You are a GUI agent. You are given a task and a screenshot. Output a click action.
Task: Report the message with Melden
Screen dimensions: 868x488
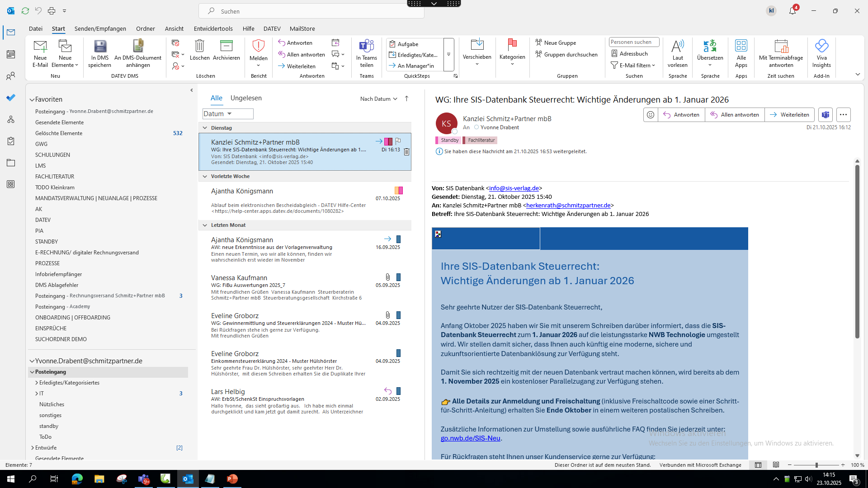[x=258, y=54]
